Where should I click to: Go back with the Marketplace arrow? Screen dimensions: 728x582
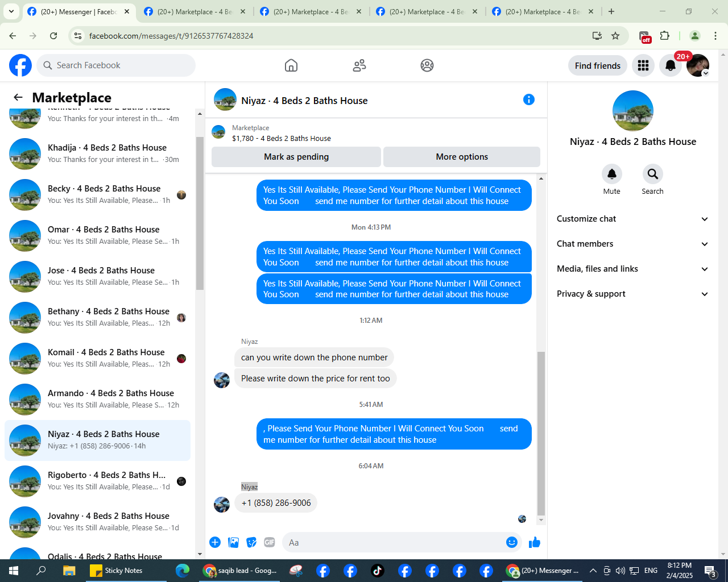(18, 97)
